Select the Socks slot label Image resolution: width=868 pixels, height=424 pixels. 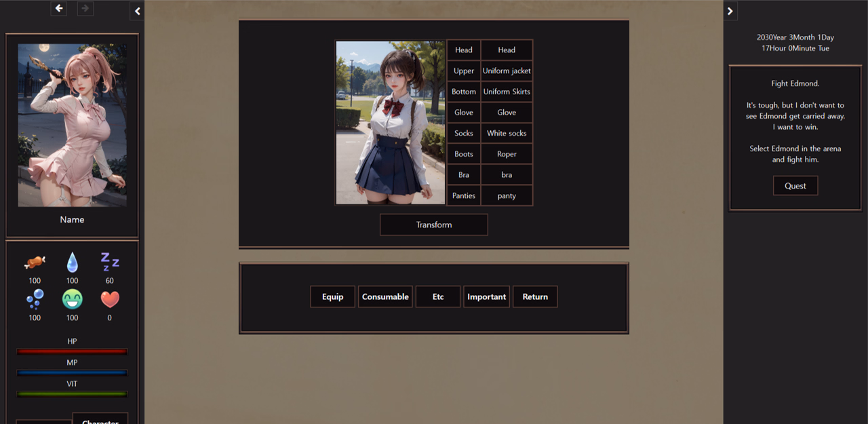click(x=464, y=133)
